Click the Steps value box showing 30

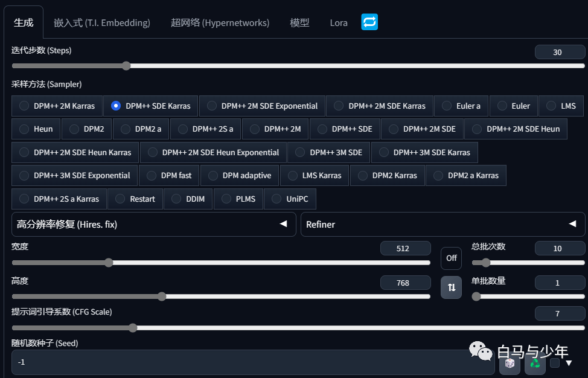560,52
